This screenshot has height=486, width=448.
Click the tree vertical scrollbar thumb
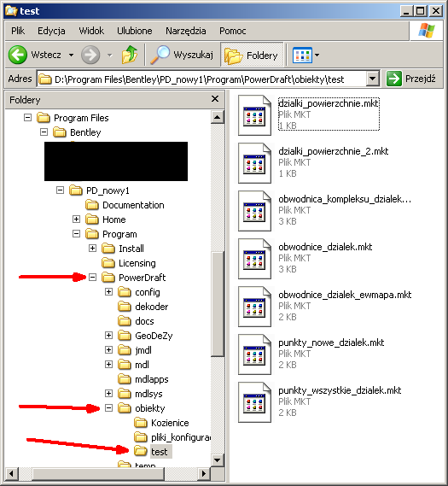click(218, 305)
